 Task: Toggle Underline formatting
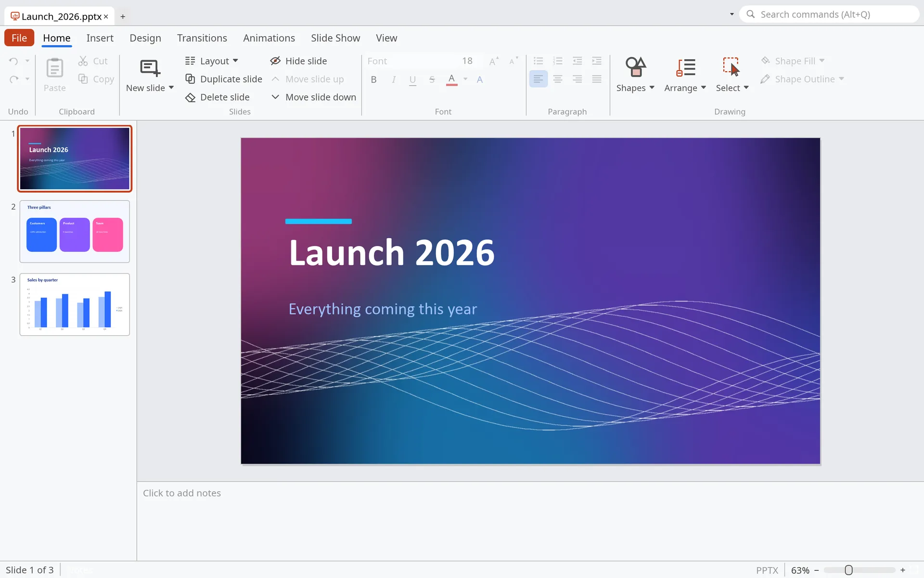[412, 80]
